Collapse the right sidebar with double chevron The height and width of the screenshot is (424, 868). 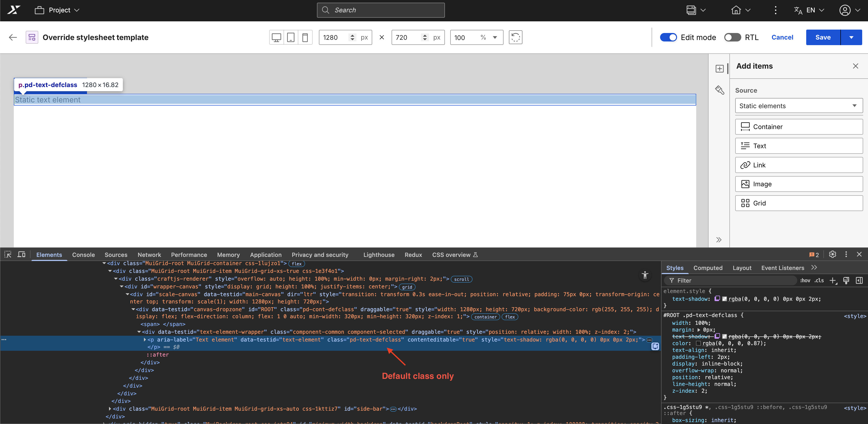click(x=719, y=240)
